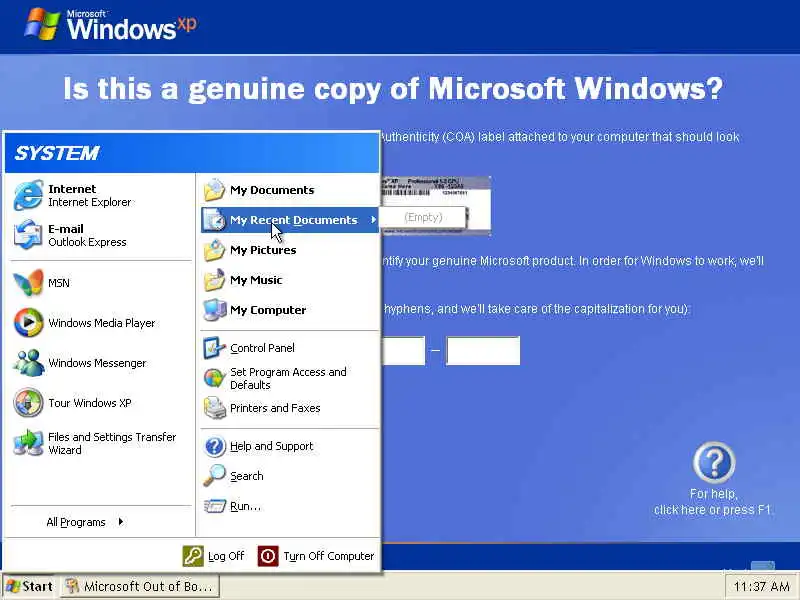800x600 pixels.
Task: Open Help and Support question icon
Action: 214,446
